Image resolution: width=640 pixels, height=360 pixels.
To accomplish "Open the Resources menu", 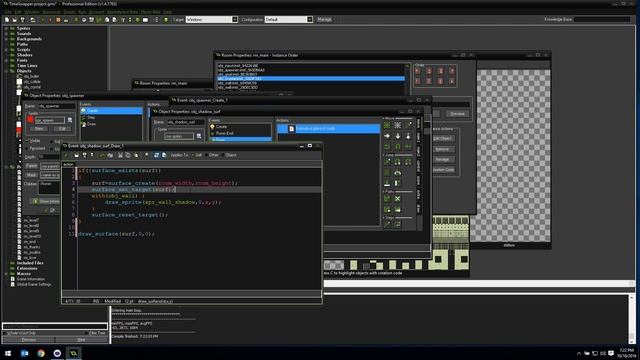I will pos(51,12).
